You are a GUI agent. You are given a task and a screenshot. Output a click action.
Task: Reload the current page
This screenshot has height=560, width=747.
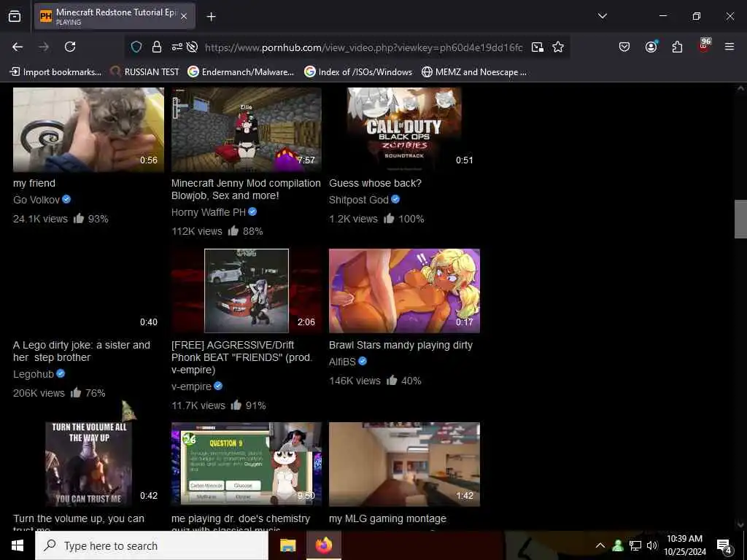point(70,47)
